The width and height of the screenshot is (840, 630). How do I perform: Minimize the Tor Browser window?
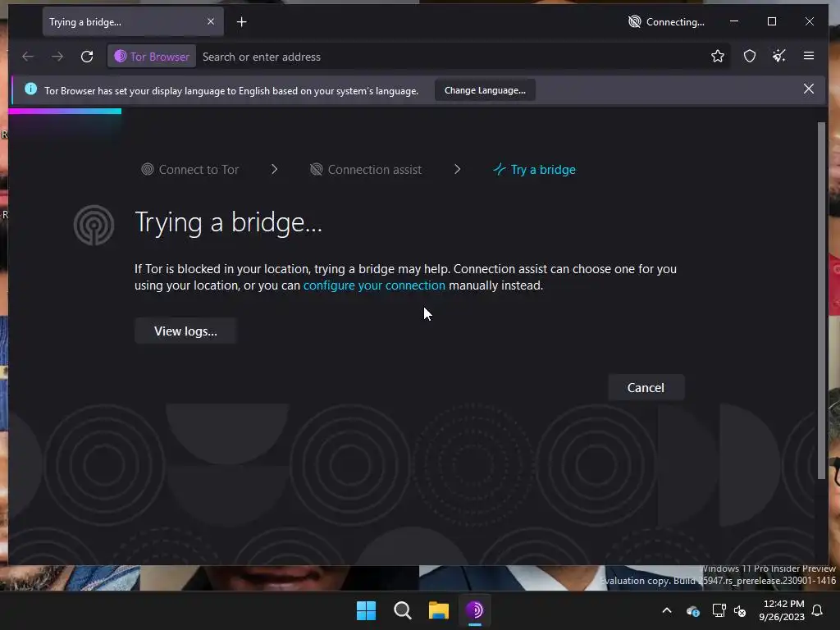click(734, 21)
